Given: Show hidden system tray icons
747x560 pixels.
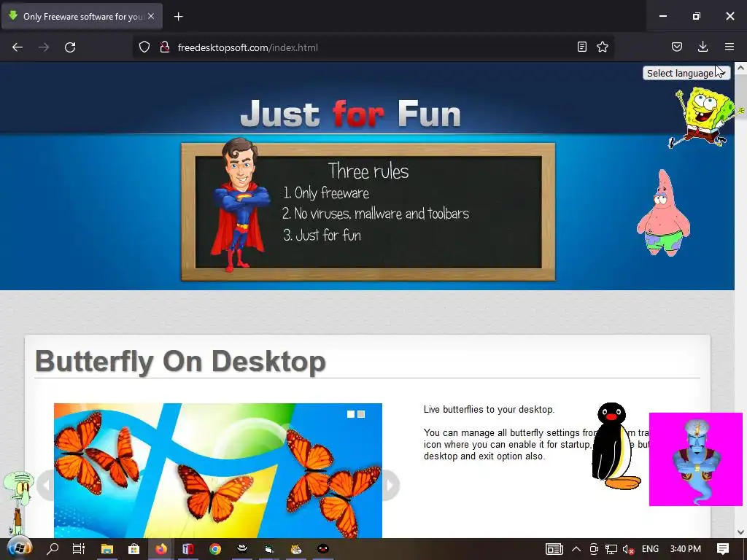Looking at the screenshot, I should 576,549.
